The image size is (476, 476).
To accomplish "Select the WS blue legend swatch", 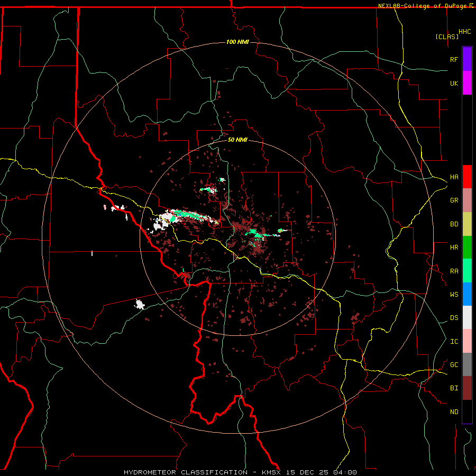I will pos(467,294).
